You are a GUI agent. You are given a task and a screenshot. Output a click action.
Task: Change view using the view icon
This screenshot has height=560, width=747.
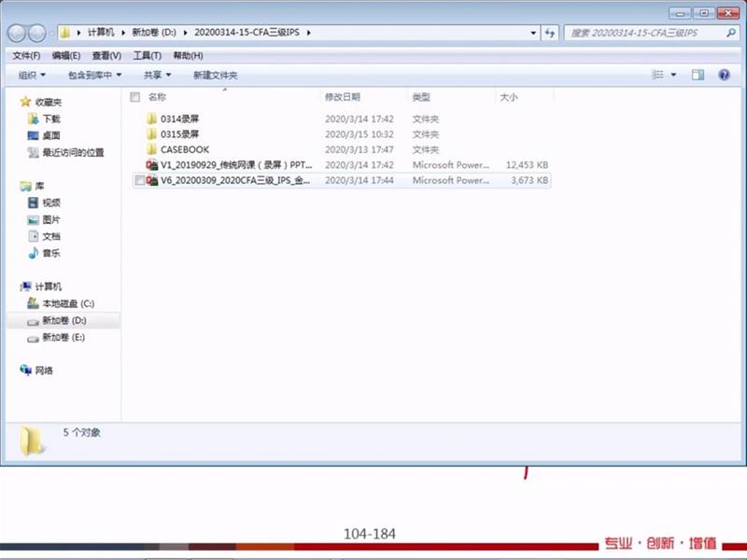[658, 75]
